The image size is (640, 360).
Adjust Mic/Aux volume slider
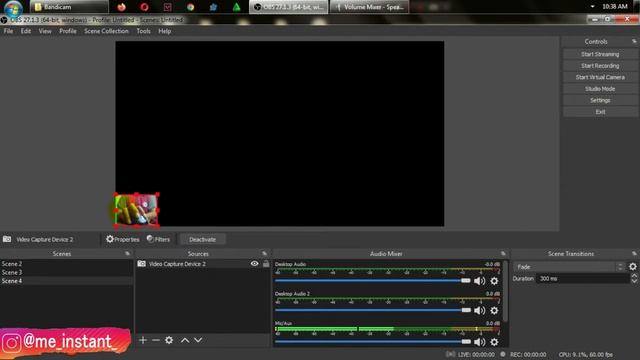pyautogui.click(x=373, y=342)
